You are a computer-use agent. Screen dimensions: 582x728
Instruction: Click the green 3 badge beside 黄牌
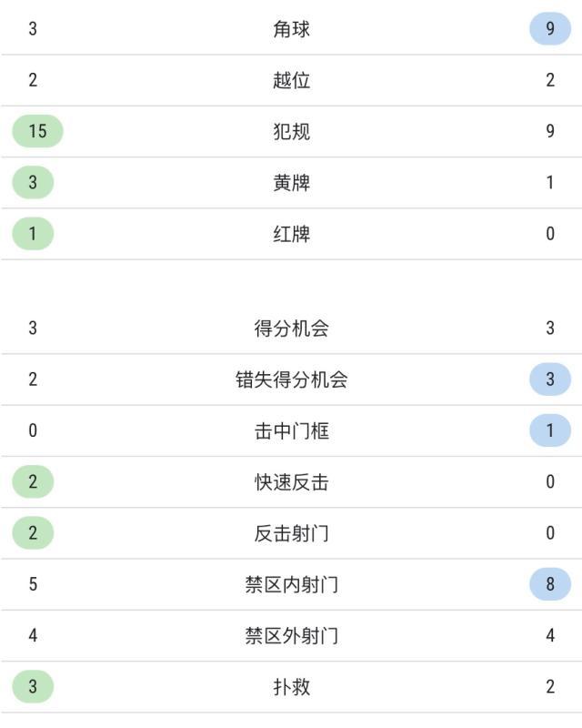coord(33,182)
